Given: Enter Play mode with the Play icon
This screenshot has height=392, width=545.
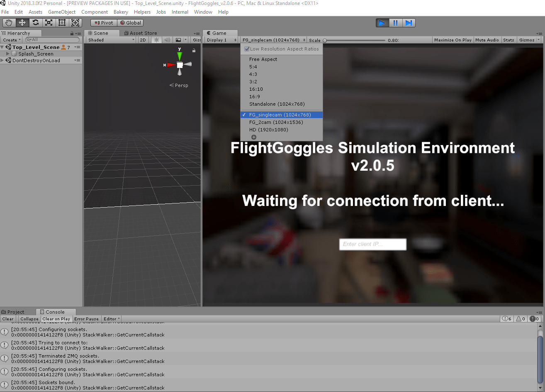Looking at the screenshot, I should point(382,22).
